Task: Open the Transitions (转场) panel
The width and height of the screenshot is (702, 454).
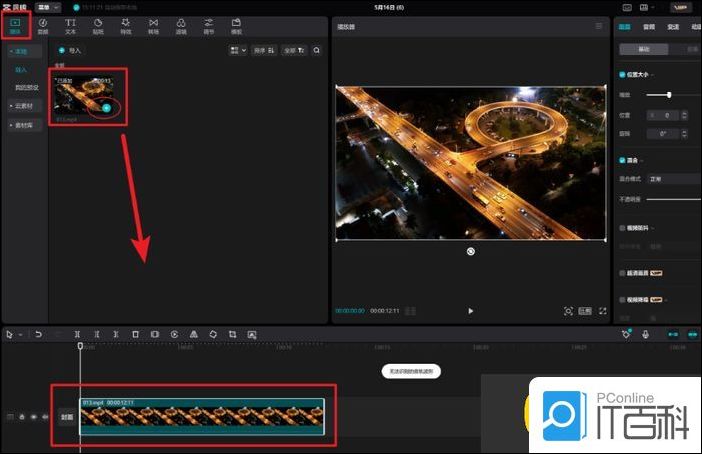Action: coord(153,25)
